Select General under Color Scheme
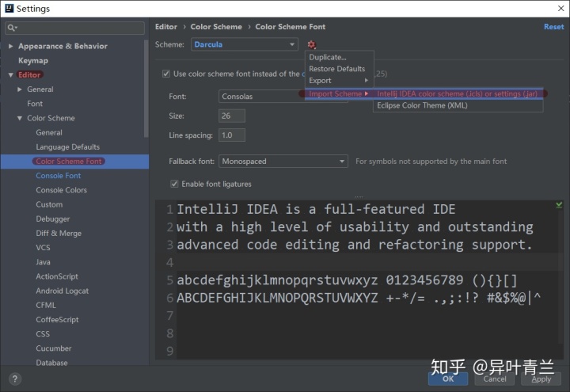This screenshot has height=392, width=570. (49, 132)
